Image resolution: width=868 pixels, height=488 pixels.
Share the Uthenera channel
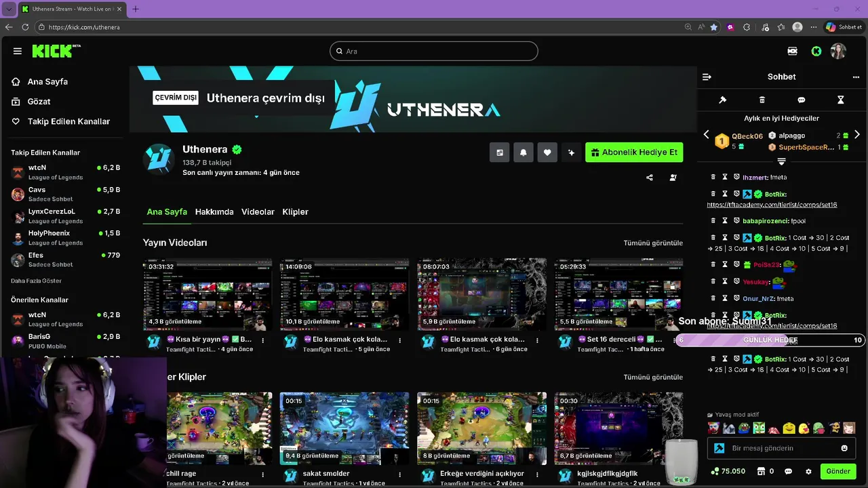click(650, 178)
